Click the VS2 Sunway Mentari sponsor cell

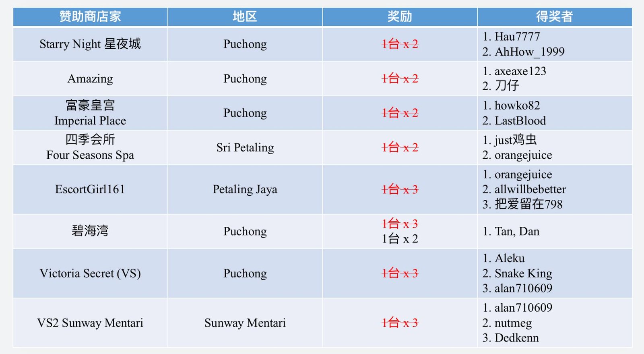90,323
